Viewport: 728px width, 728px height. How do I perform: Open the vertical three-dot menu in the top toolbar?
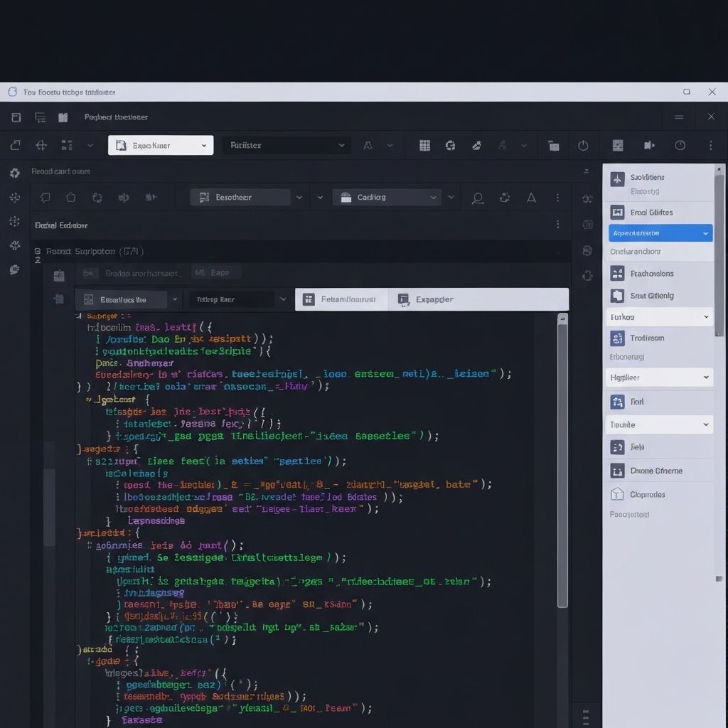tap(710, 146)
